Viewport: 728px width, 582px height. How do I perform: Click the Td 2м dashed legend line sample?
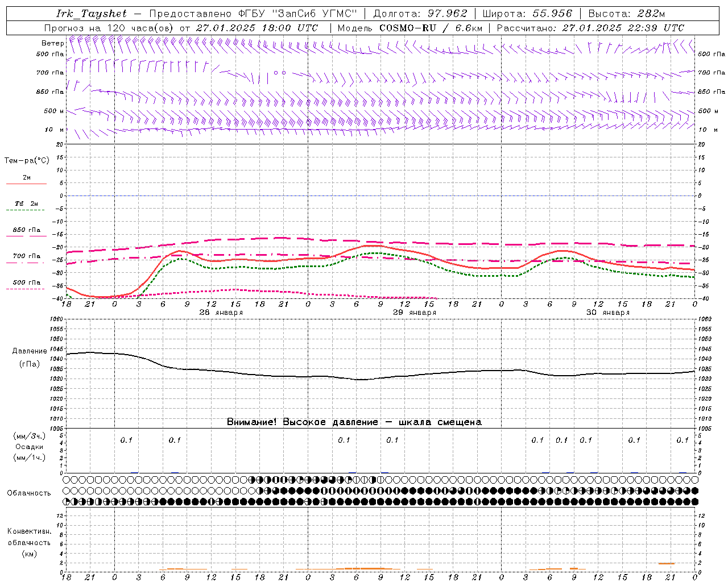tap(26, 210)
